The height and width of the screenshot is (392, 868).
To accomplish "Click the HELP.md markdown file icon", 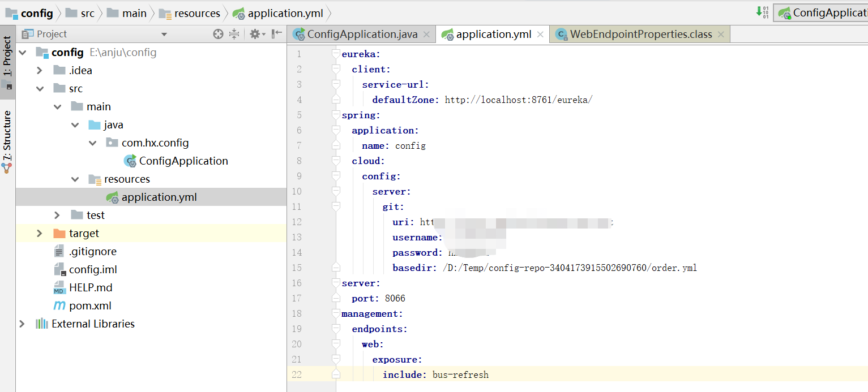I will tap(59, 288).
